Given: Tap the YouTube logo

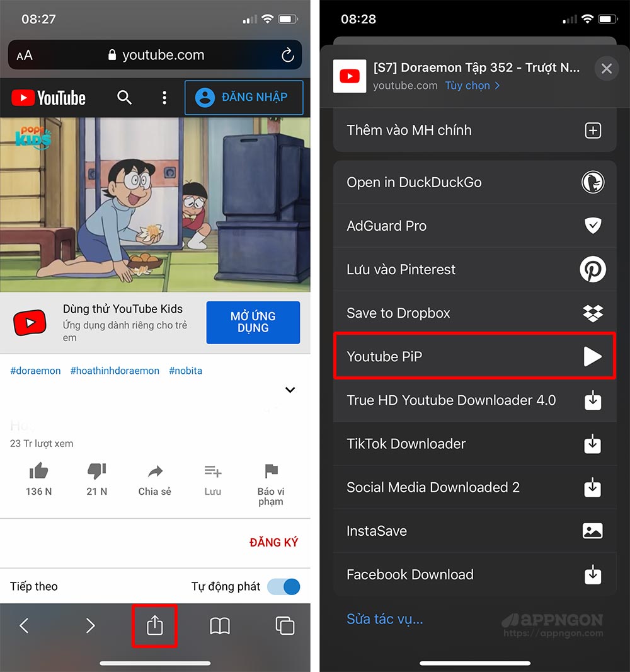Looking at the screenshot, I should click(49, 98).
